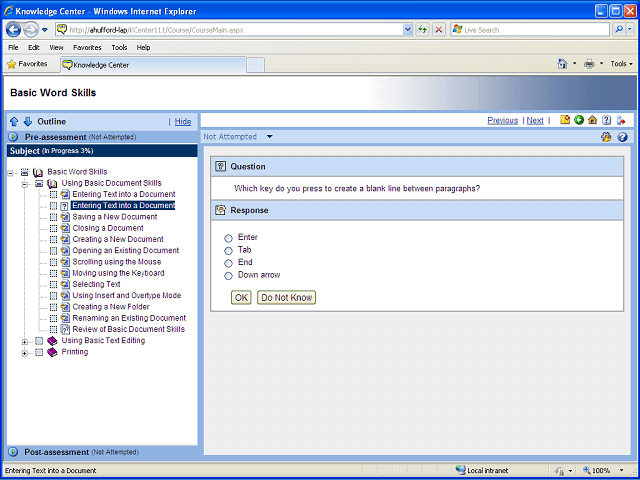Click the Previous link
The image size is (640, 480).
(502, 120)
